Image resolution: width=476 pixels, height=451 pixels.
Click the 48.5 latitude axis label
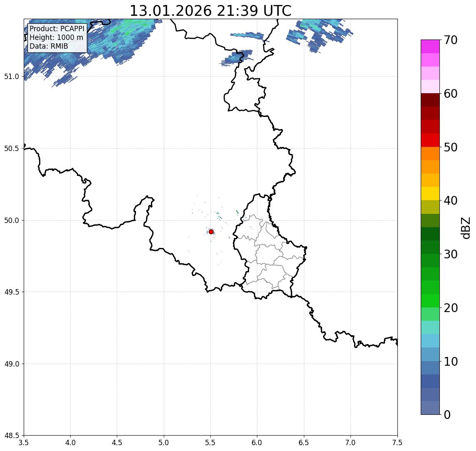[12, 436]
